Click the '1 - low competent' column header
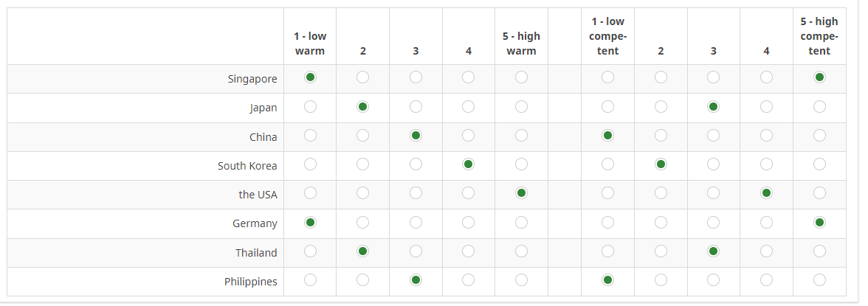 click(607, 36)
